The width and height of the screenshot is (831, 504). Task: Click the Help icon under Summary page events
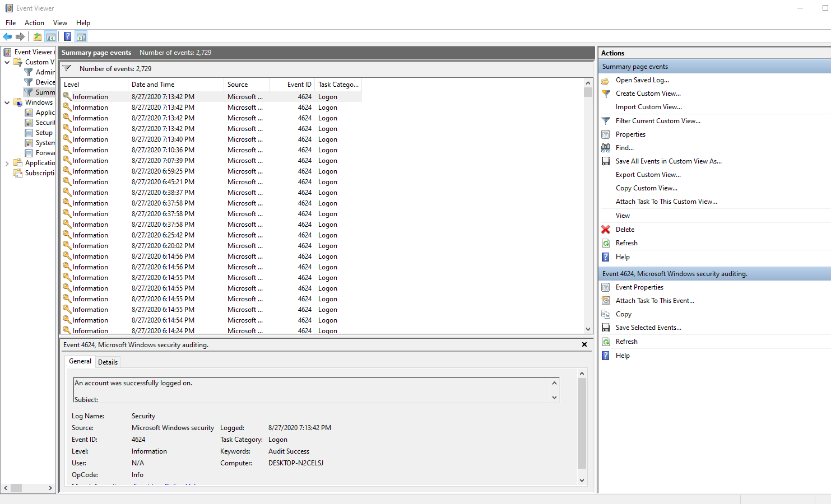(606, 257)
